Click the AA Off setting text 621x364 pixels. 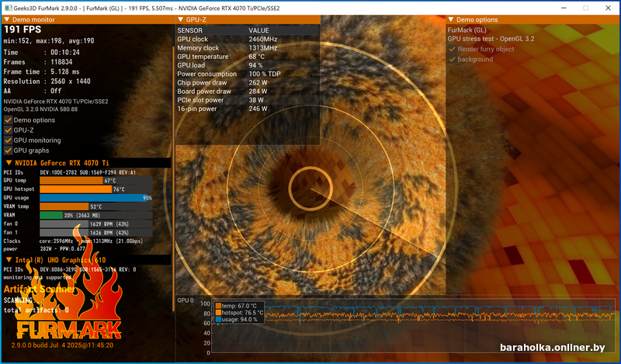[33, 91]
